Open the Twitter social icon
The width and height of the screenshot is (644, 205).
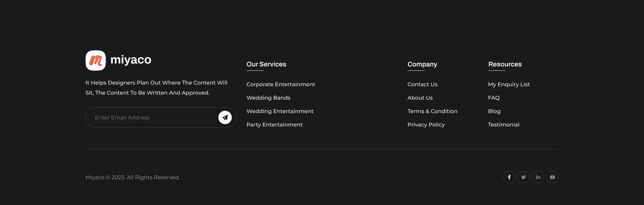[x=523, y=177]
